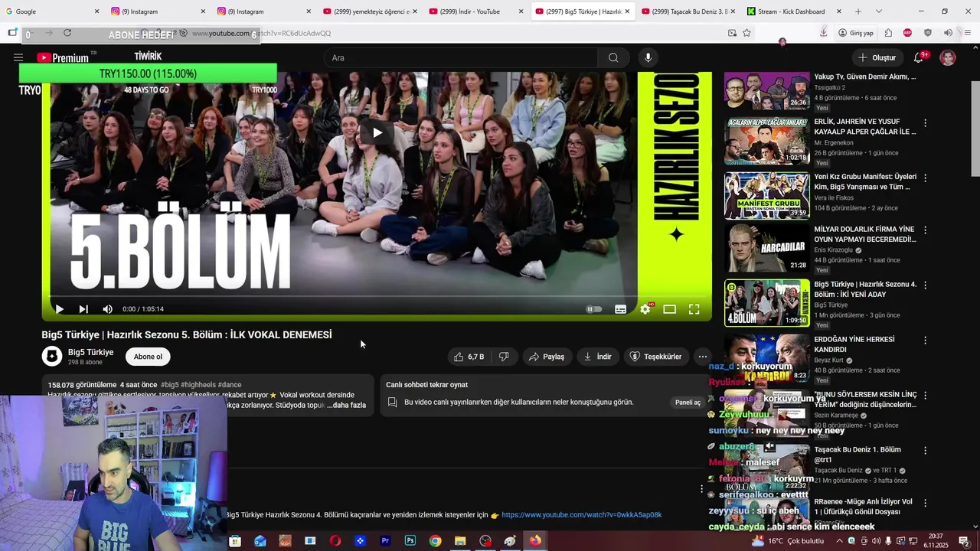Open the YouTube account avatar menu

pos(948,57)
